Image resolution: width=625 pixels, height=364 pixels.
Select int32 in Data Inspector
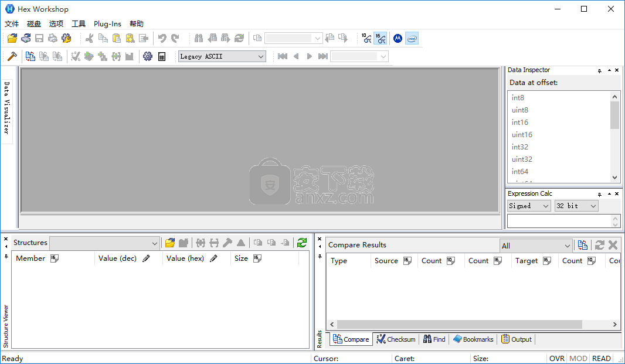click(520, 147)
